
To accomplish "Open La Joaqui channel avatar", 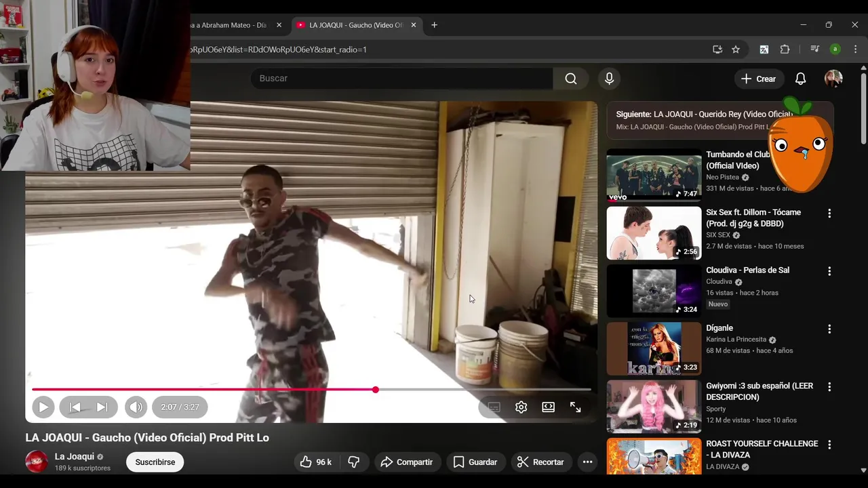I will (37, 462).
